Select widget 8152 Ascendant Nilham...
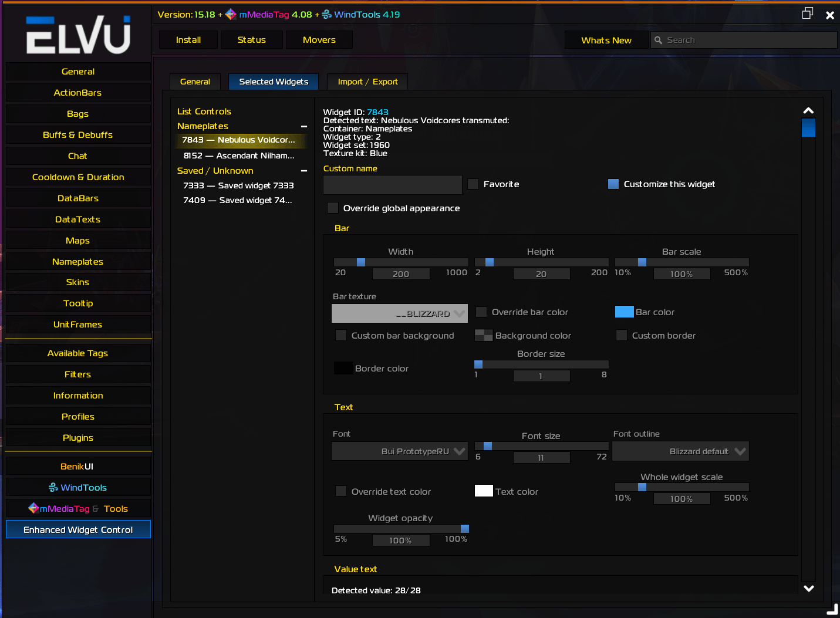Screen dimensions: 840x618 pyautogui.click(x=241, y=156)
